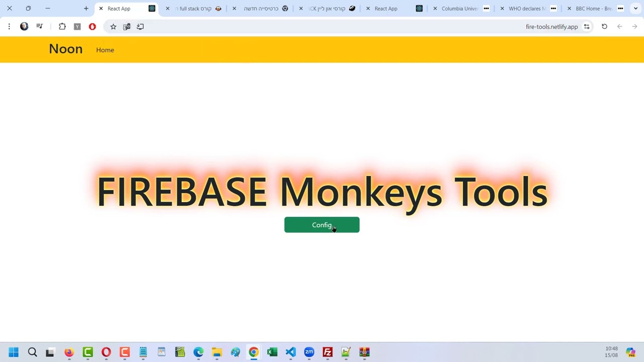Open Copilot icon in system tray
Screen dimensions: 644x362
pyautogui.click(x=630, y=352)
